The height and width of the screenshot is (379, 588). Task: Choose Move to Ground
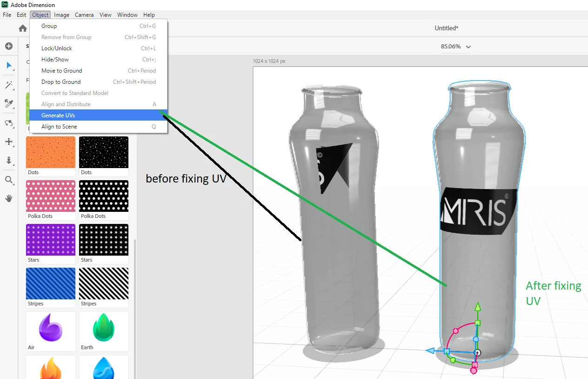point(98,71)
